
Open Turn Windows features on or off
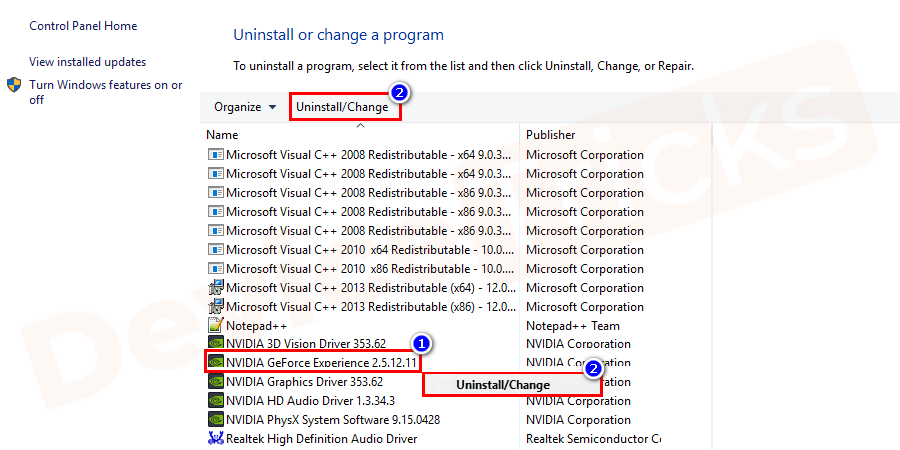(x=106, y=92)
